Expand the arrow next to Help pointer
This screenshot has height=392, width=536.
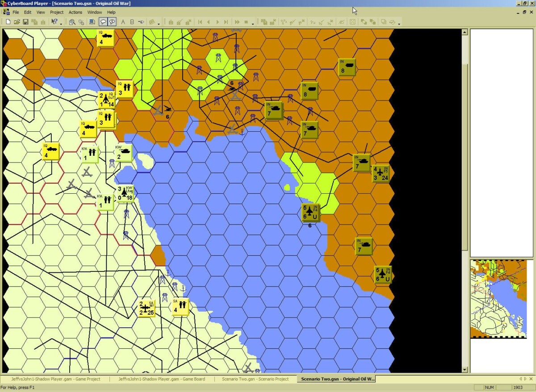click(x=61, y=23)
